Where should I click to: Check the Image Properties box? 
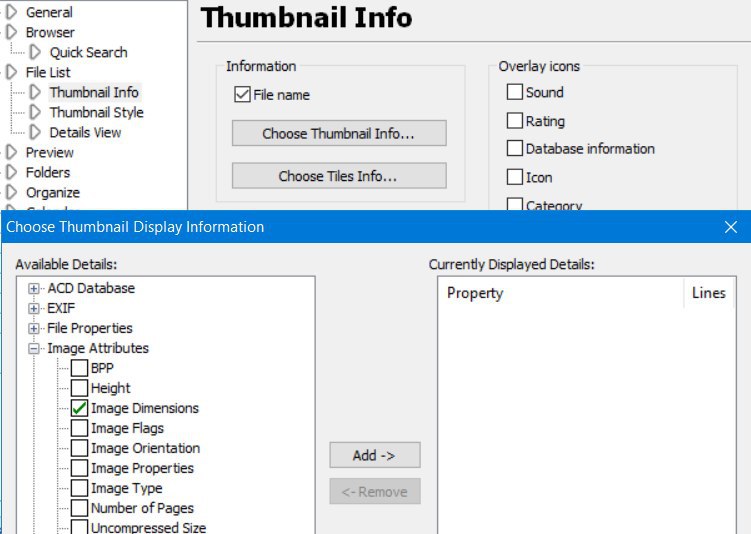[80, 468]
